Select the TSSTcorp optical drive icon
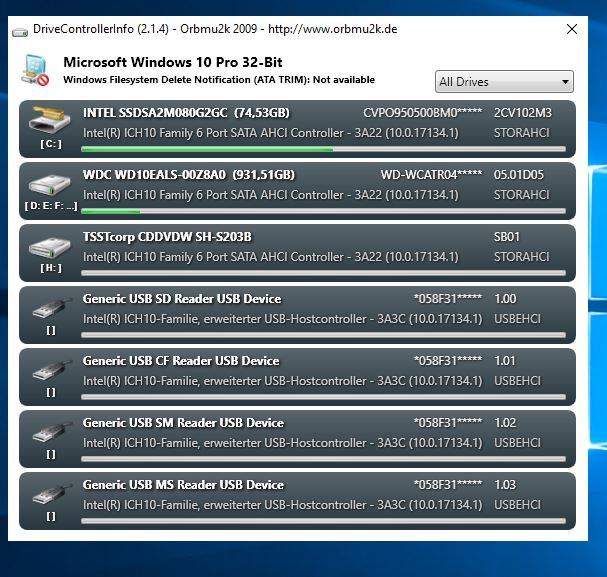607x577 pixels. click(x=50, y=247)
